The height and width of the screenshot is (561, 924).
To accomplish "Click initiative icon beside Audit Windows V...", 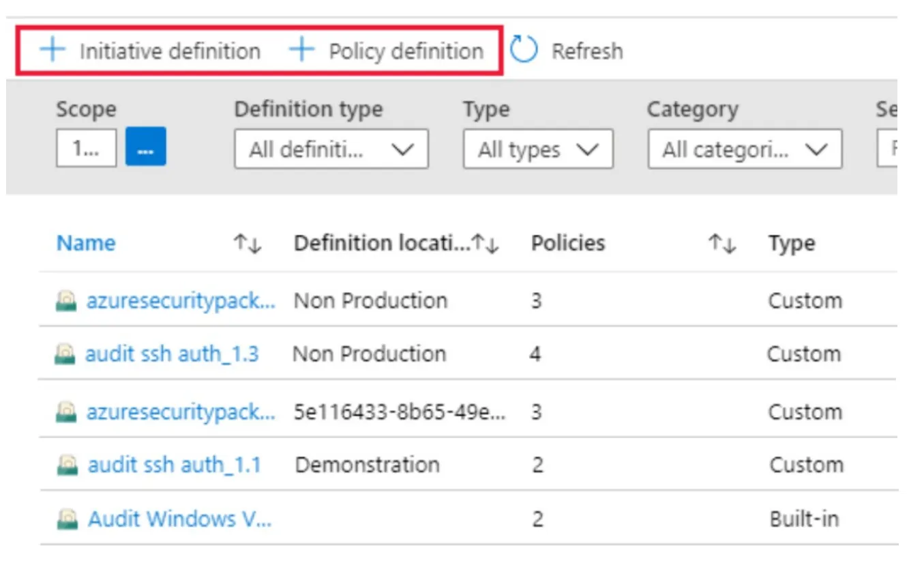I will pos(66,519).
